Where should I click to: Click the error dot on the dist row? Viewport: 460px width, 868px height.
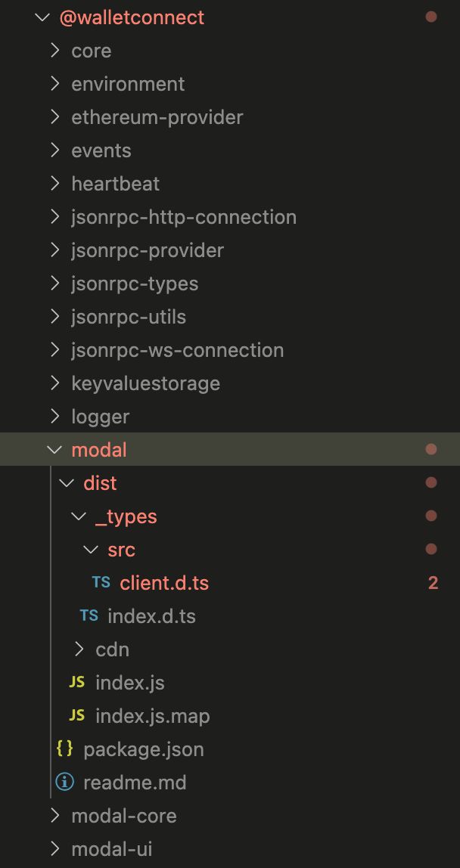coord(431,482)
